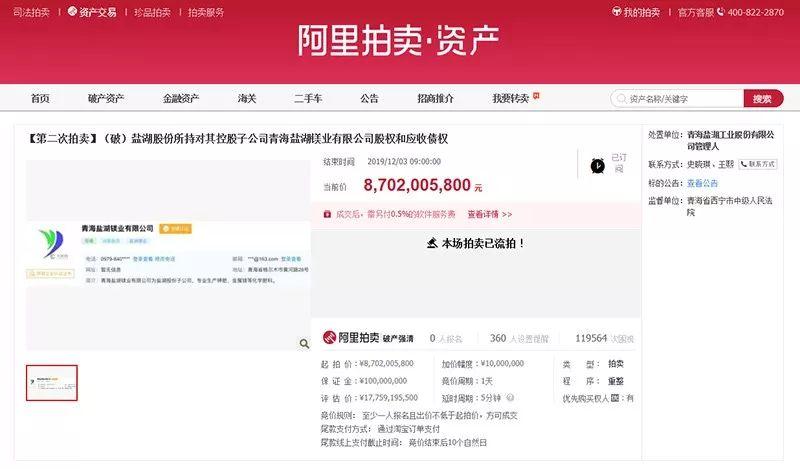This screenshot has width=800, height=469.
Task: Click 保证金 ¥100,000,000 value
Action: click(x=383, y=381)
